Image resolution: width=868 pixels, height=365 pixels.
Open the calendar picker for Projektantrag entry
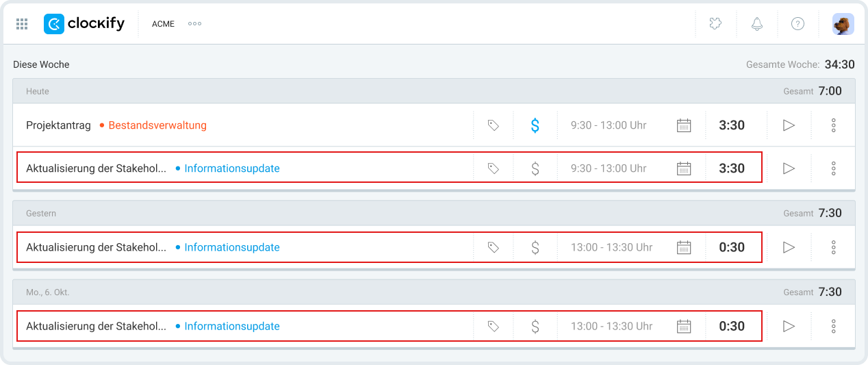point(684,125)
